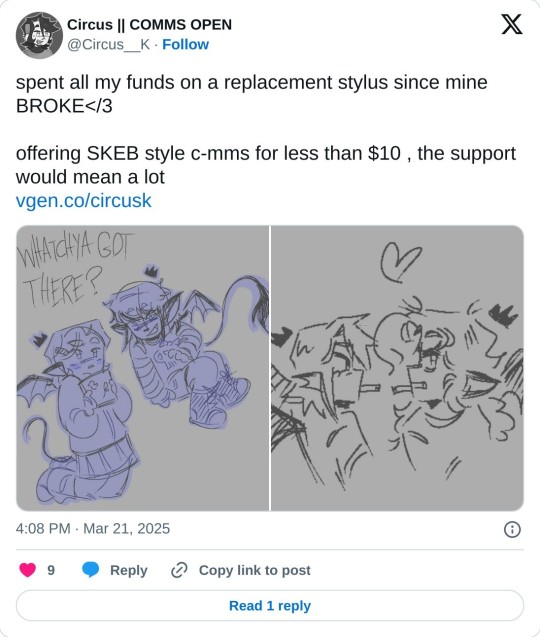This screenshot has width=540, height=637.
Task: Like the post with heart icon
Action: [x=28, y=570]
